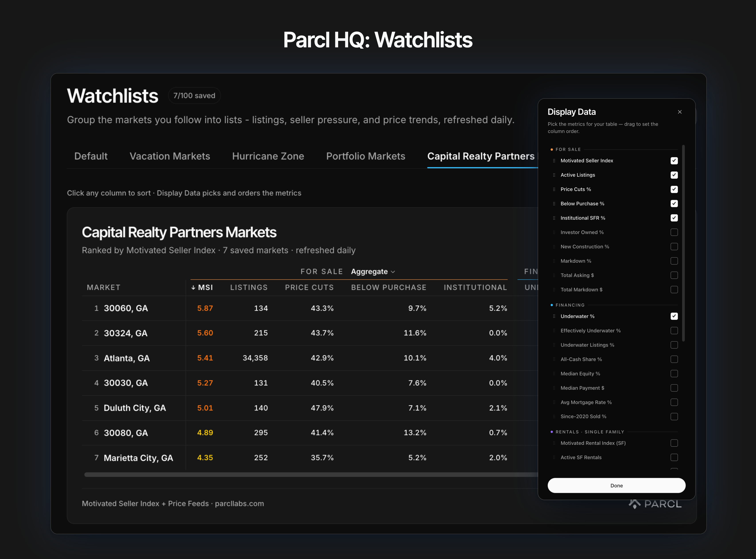
Task: Select the 30060, GA market row
Action: pos(310,308)
